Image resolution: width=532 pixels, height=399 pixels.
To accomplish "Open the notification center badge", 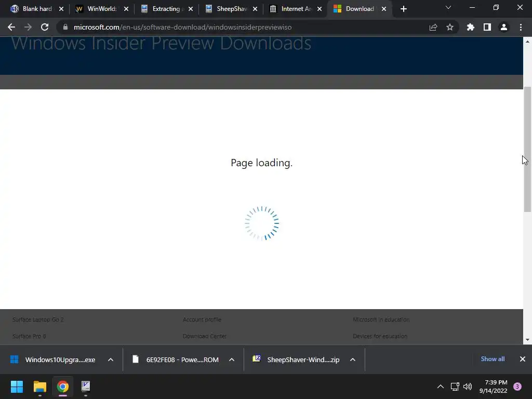I will 517,387.
